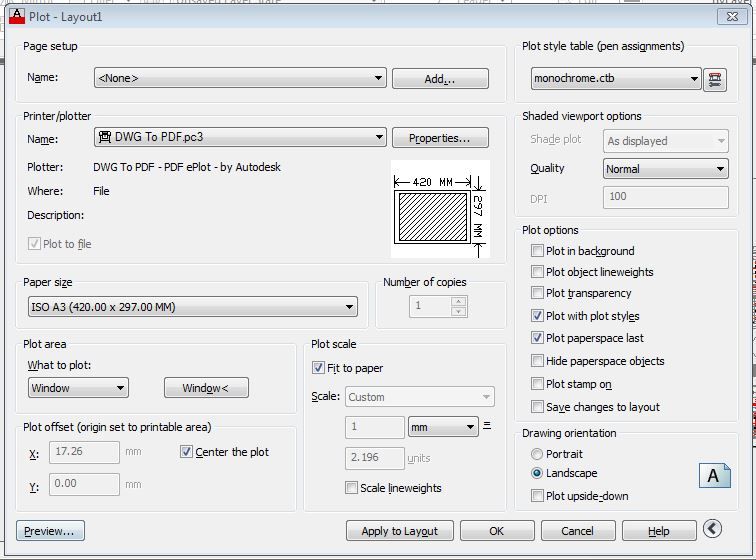Select Portrait orientation

pyautogui.click(x=537, y=454)
